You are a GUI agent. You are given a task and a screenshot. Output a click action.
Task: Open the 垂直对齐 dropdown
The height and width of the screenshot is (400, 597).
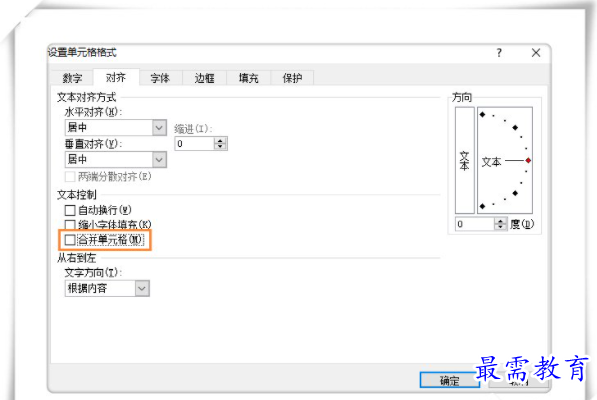[116, 159]
